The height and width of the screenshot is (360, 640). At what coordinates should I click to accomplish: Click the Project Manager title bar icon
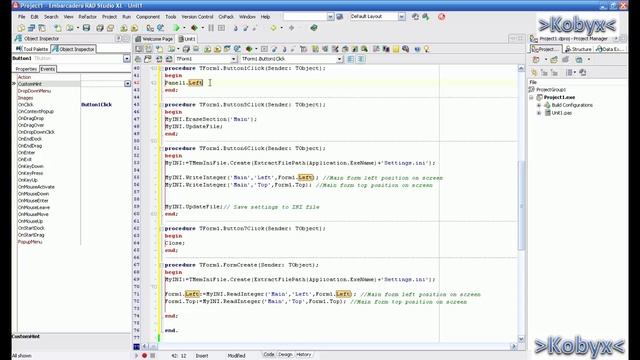click(x=533, y=38)
